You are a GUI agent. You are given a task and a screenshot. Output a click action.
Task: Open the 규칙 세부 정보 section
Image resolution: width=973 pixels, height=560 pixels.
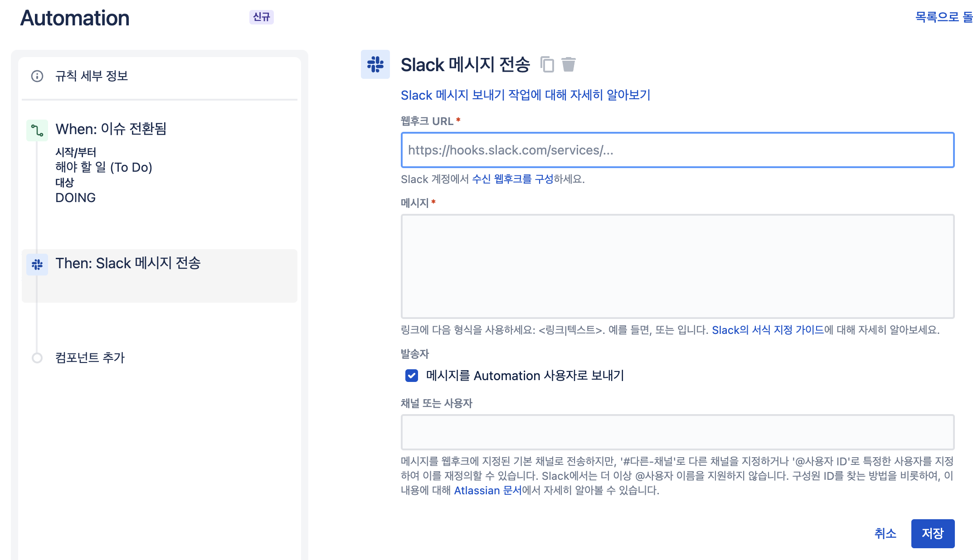(92, 76)
